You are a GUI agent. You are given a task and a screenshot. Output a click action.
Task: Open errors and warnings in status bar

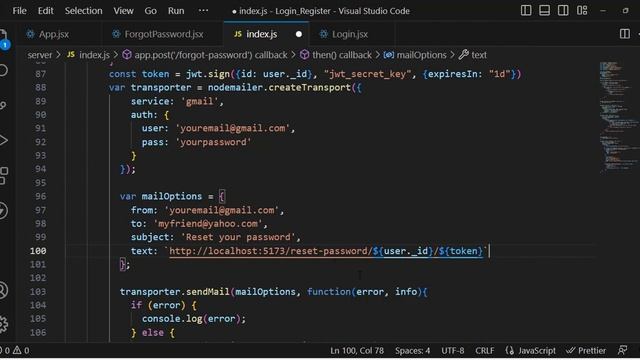(x=15, y=351)
